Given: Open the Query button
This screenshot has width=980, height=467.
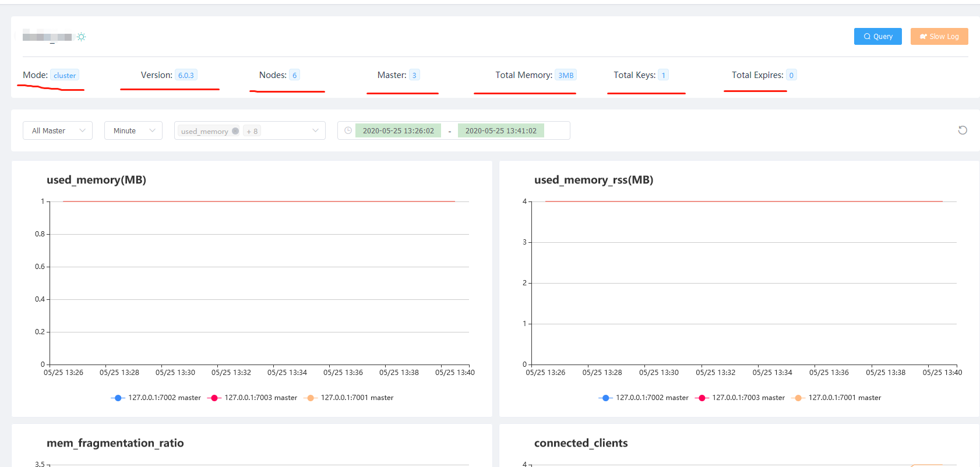Looking at the screenshot, I should point(878,36).
